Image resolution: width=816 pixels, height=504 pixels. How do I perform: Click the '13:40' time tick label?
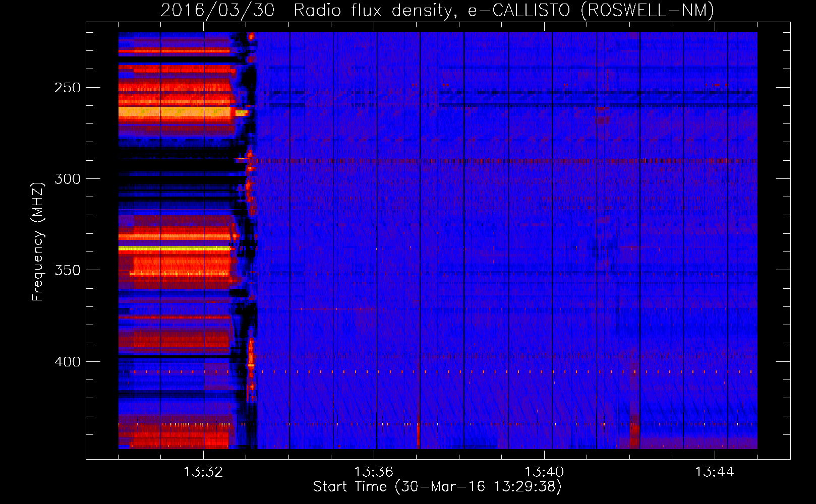pos(544,472)
